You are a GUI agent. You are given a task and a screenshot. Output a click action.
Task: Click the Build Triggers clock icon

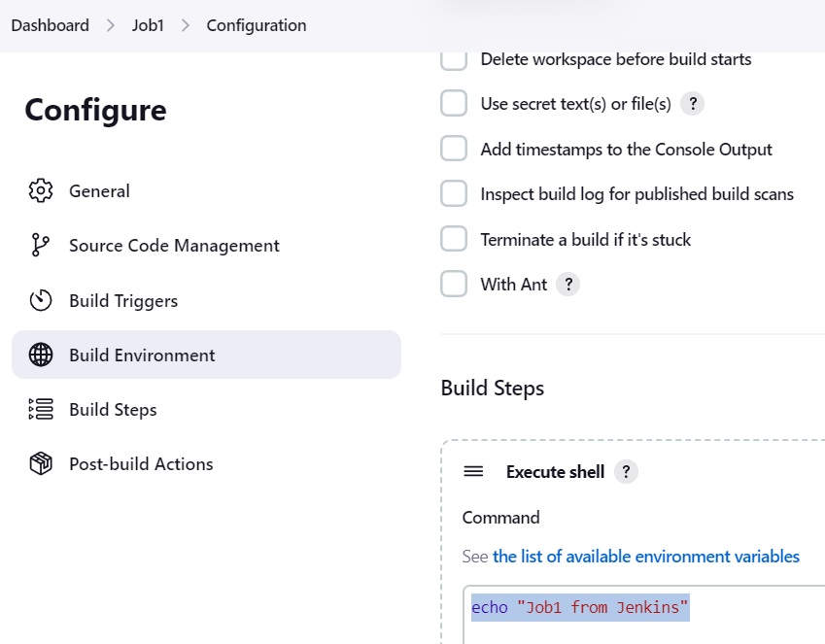tap(41, 300)
